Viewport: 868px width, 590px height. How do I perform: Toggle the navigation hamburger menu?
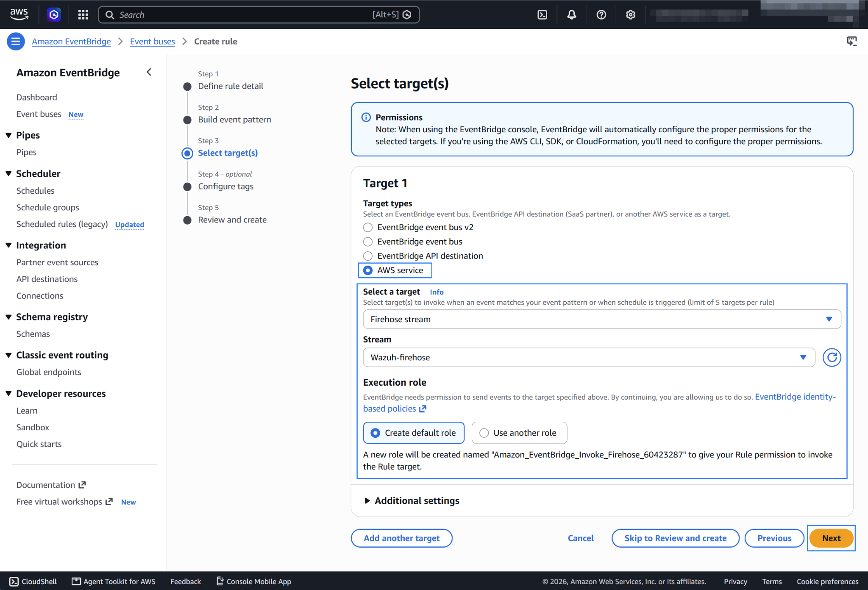coord(16,41)
